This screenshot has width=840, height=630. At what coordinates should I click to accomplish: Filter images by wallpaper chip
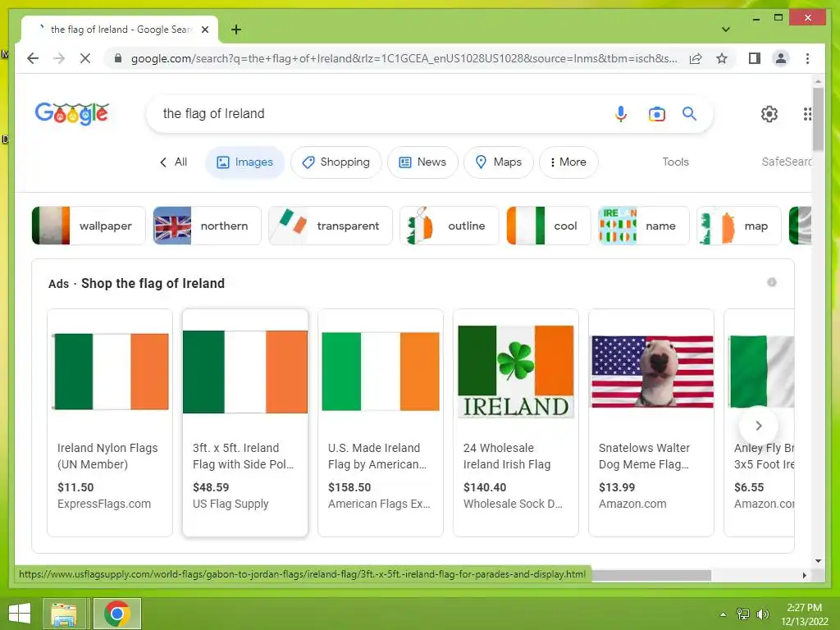[89, 226]
